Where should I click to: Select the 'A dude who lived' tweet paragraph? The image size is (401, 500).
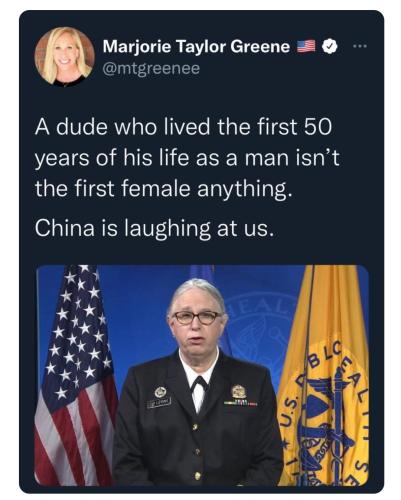(x=187, y=157)
